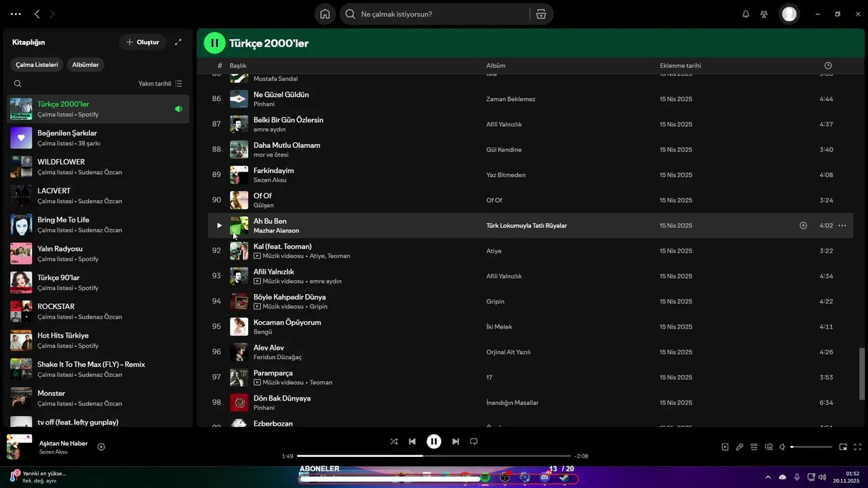This screenshot has width=868, height=488.
Task: Open the three-dot app menu at top left
Action: tap(16, 14)
